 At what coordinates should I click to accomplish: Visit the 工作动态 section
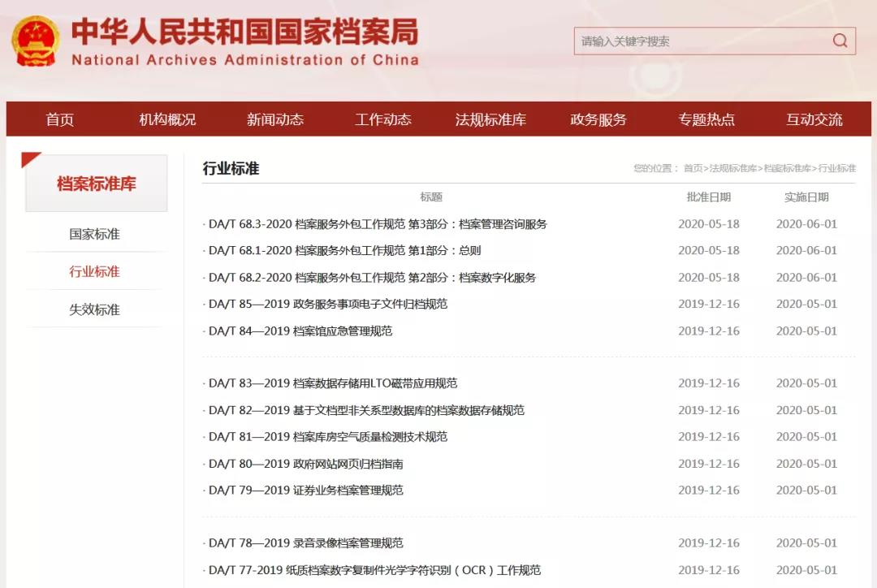383,119
